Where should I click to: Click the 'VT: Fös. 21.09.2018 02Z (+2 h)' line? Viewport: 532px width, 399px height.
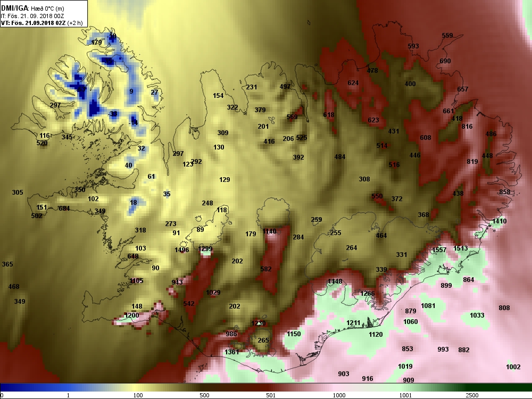pyautogui.click(x=41, y=23)
